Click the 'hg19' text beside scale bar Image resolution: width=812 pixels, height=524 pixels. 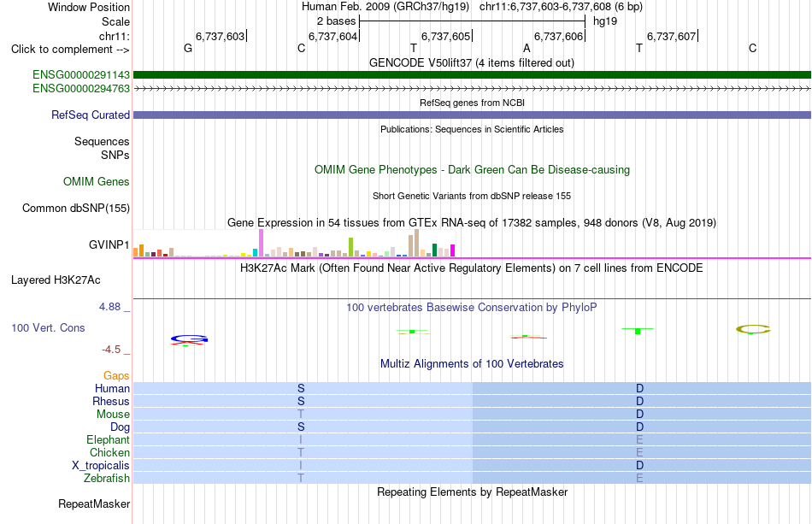[605, 21]
